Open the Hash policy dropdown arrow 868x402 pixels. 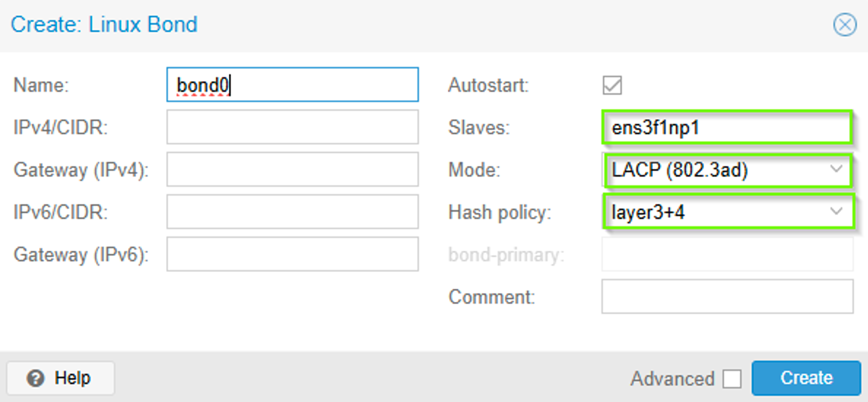(836, 212)
